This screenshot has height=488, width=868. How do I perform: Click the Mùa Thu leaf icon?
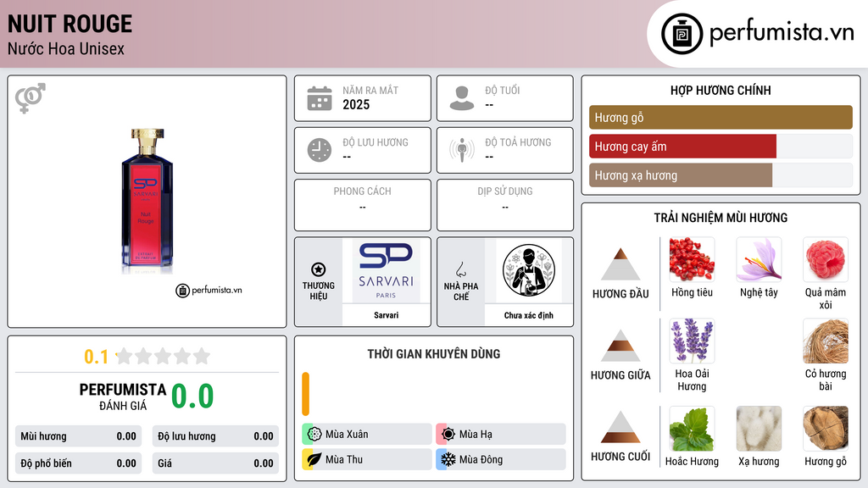pos(314,459)
